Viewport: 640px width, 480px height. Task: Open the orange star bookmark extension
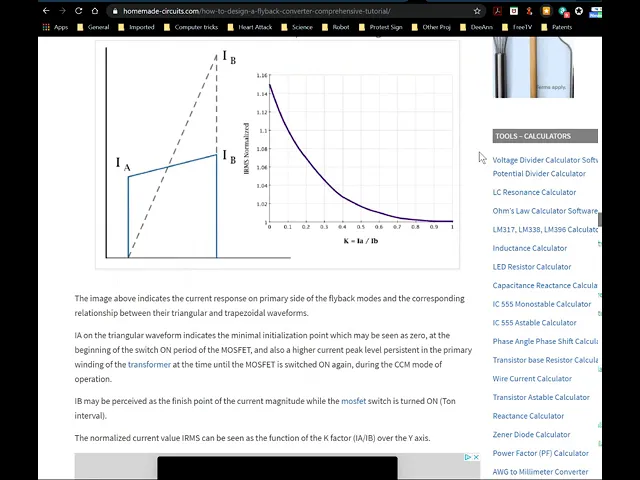546,11
